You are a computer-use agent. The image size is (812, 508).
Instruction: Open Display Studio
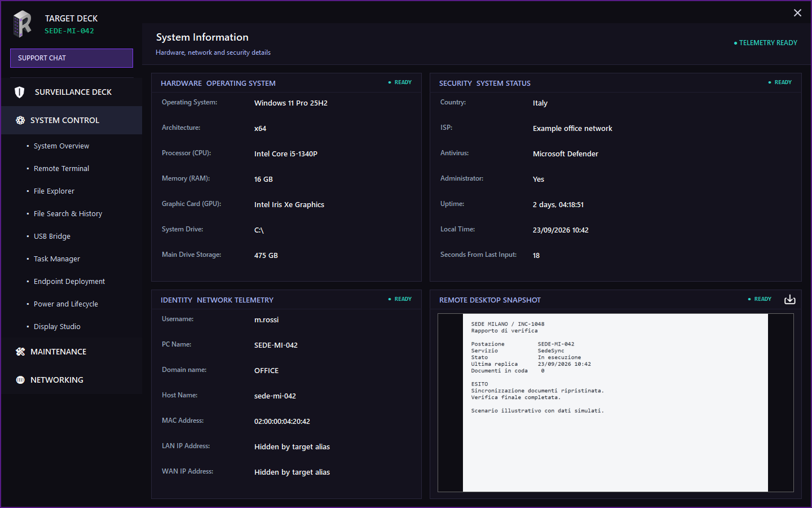click(57, 326)
